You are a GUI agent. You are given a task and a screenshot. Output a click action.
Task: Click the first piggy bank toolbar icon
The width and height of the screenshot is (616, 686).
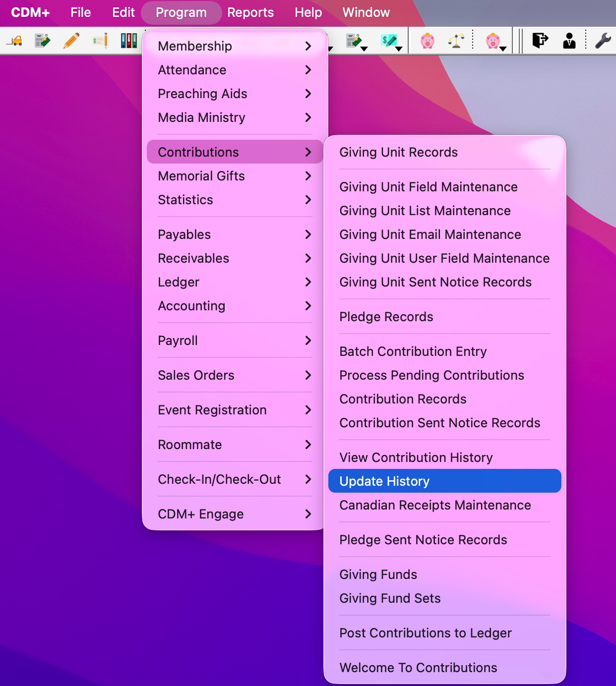tap(427, 41)
